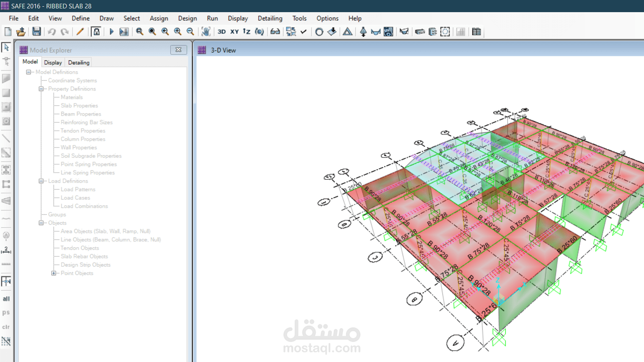This screenshot has width=644, height=362.
Task: Click the triangle Show Deformed Shape icon
Action: coord(348,32)
